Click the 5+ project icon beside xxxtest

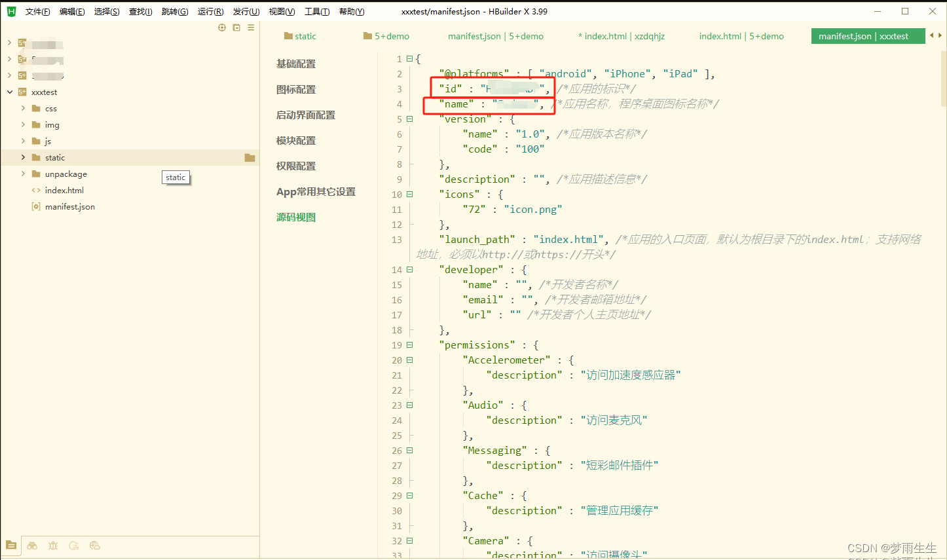tap(22, 92)
